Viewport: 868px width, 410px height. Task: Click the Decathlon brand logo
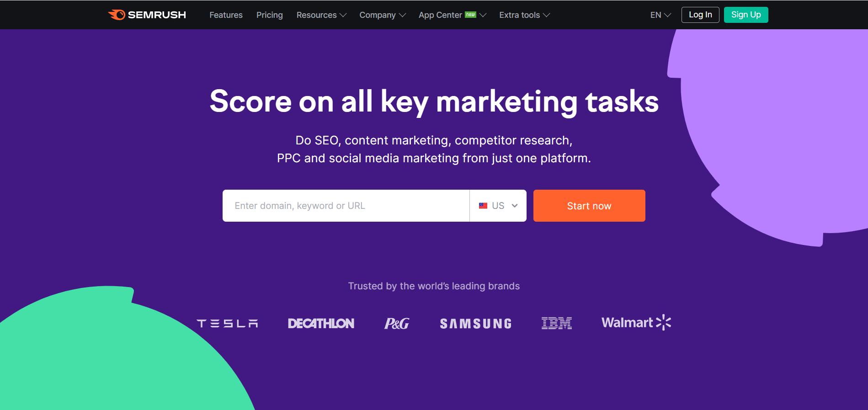(321, 324)
